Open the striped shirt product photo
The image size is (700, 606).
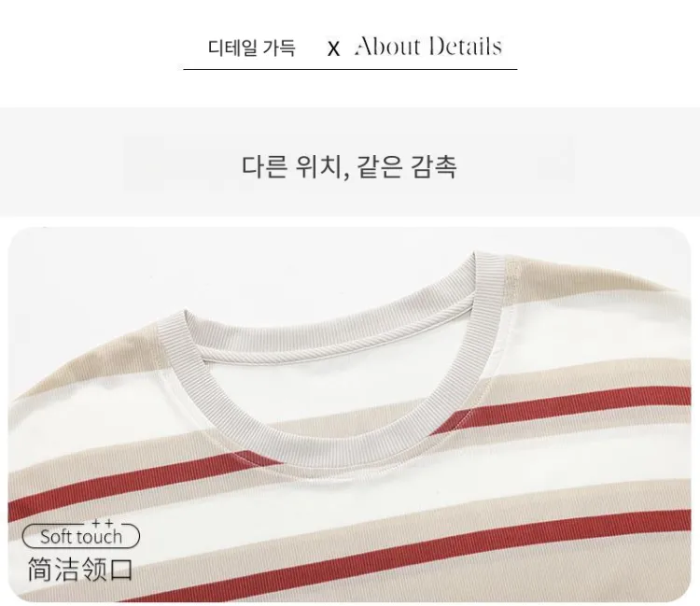pyautogui.click(x=350, y=414)
